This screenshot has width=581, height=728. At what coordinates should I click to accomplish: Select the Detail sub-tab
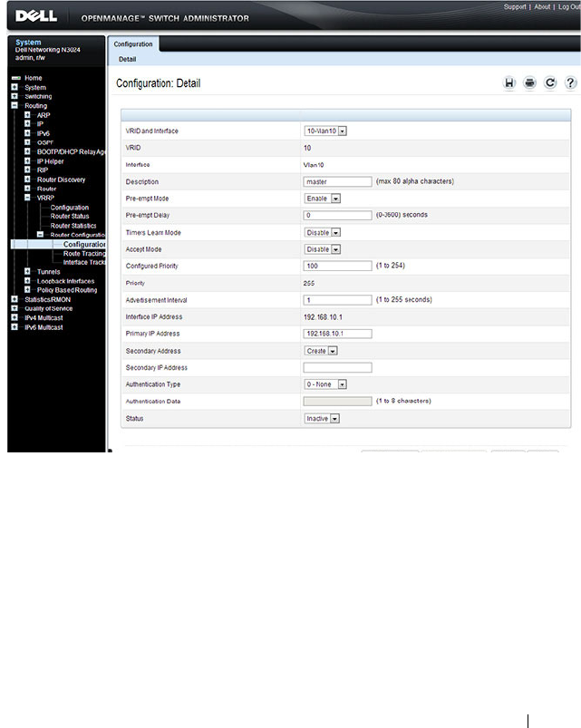pyautogui.click(x=127, y=59)
